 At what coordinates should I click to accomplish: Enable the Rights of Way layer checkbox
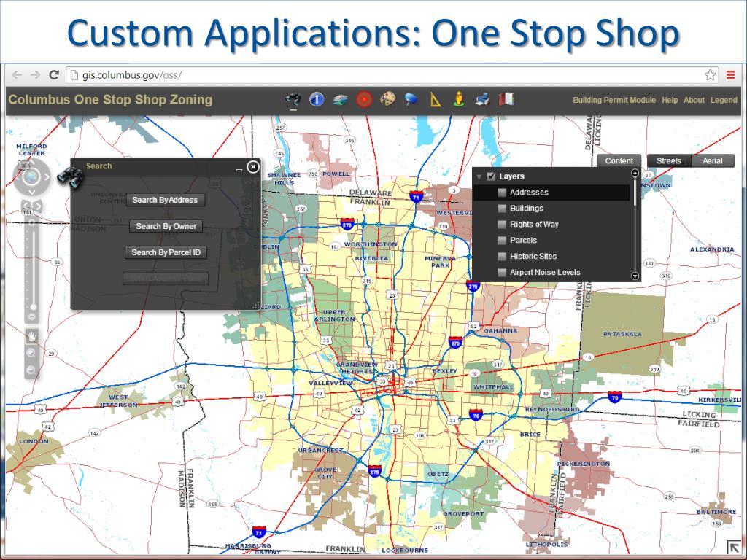point(502,225)
